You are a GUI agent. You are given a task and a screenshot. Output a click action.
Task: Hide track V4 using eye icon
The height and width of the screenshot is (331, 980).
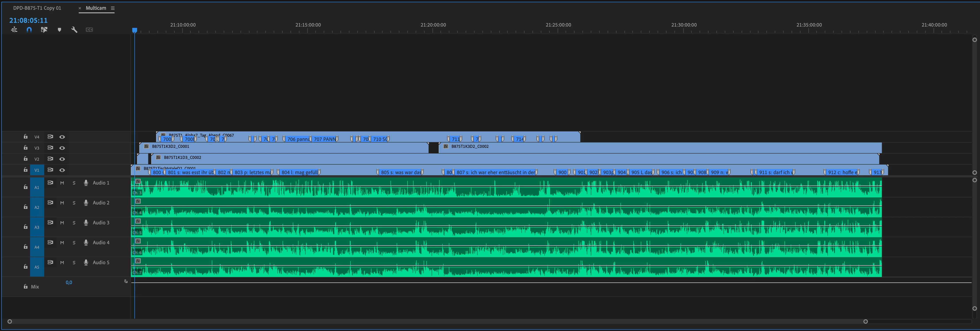(62, 137)
